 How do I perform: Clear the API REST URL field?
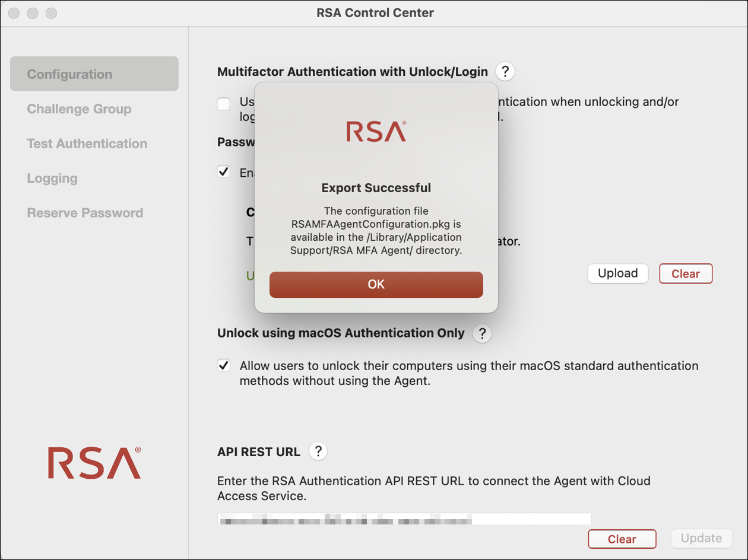point(622,539)
